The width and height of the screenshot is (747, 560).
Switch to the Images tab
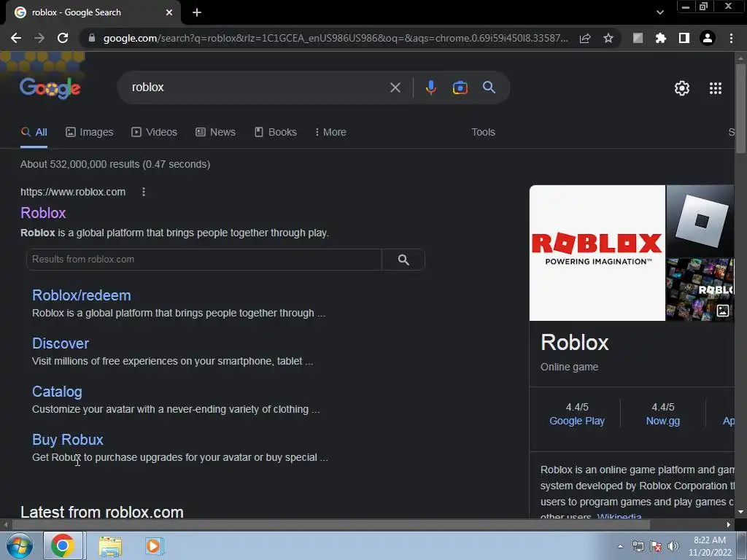click(90, 133)
